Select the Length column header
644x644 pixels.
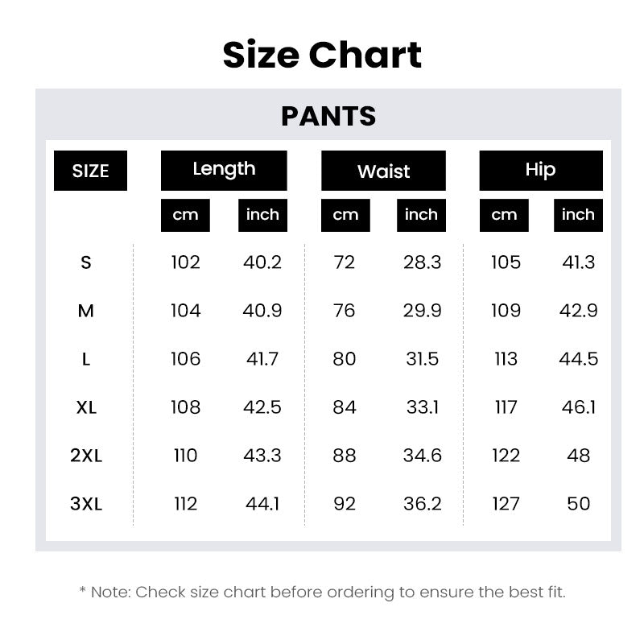click(x=224, y=170)
